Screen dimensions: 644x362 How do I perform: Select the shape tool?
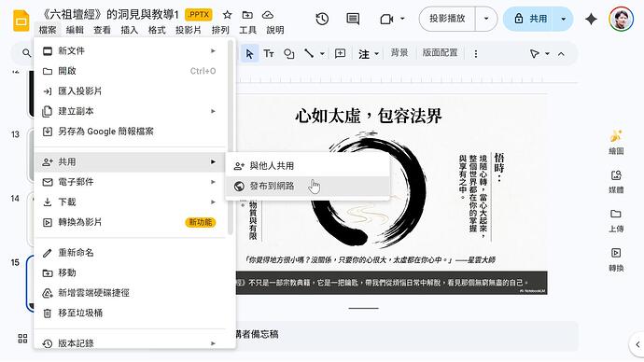289,54
